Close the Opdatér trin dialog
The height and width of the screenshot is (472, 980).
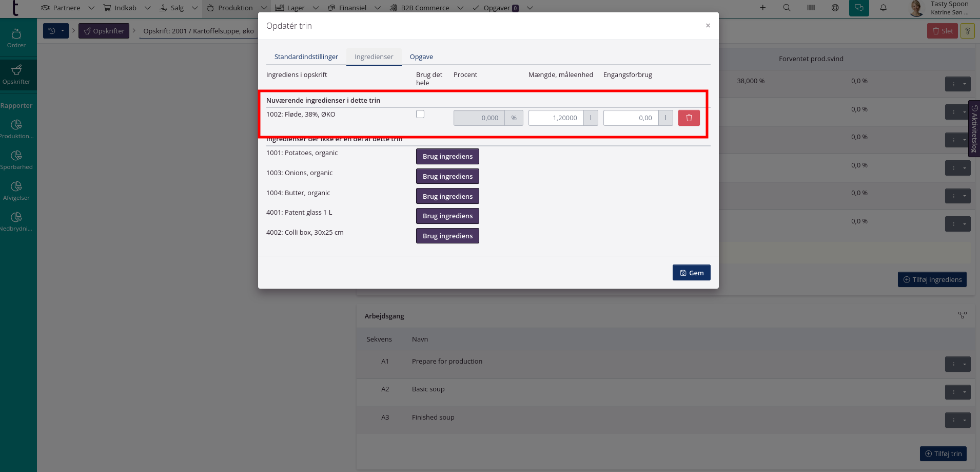pyautogui.click(x=708, y=26)
